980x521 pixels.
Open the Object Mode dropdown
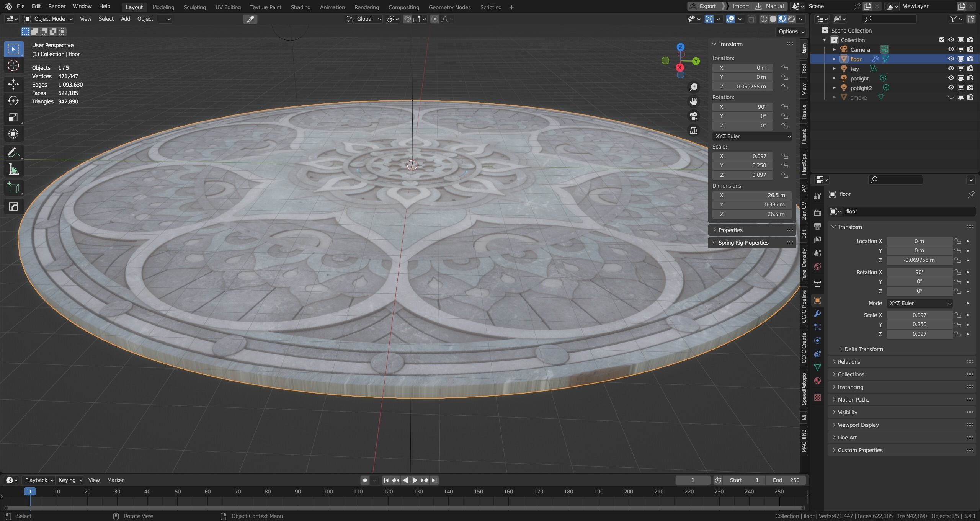(48, 19)
